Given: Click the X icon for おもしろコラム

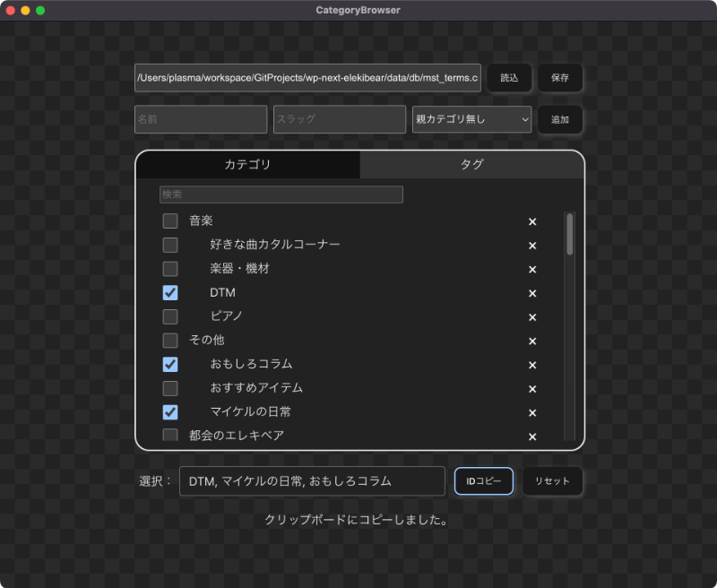Looking at the screenshot, I should 531,365.
